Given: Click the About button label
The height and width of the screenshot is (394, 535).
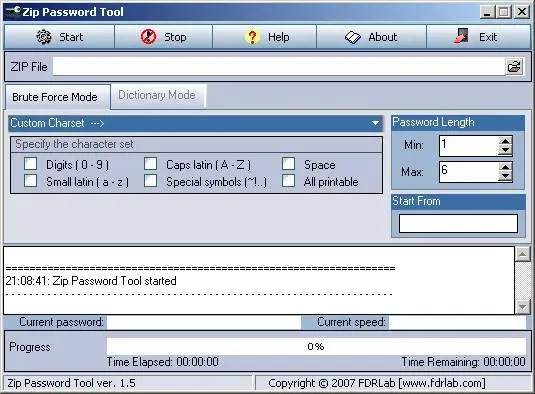Looking at the screenshot, I should [x=382, y=37].
